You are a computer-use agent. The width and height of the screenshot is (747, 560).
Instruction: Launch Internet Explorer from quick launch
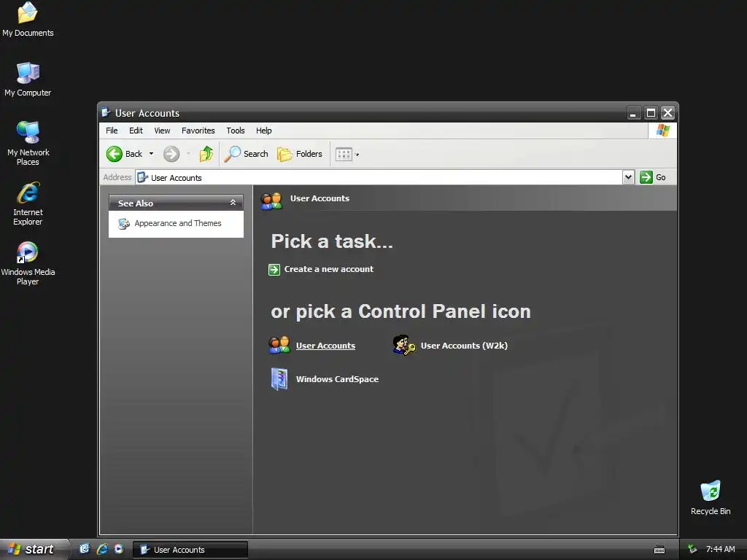pos(102,549)
